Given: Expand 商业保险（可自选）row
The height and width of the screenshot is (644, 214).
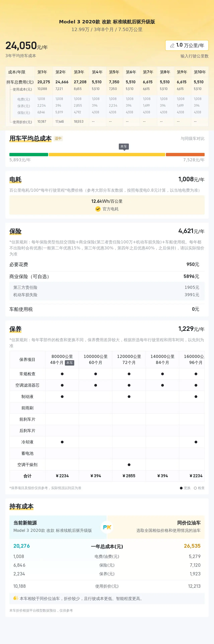Looking at the screenshot, I should click(107, 276).
